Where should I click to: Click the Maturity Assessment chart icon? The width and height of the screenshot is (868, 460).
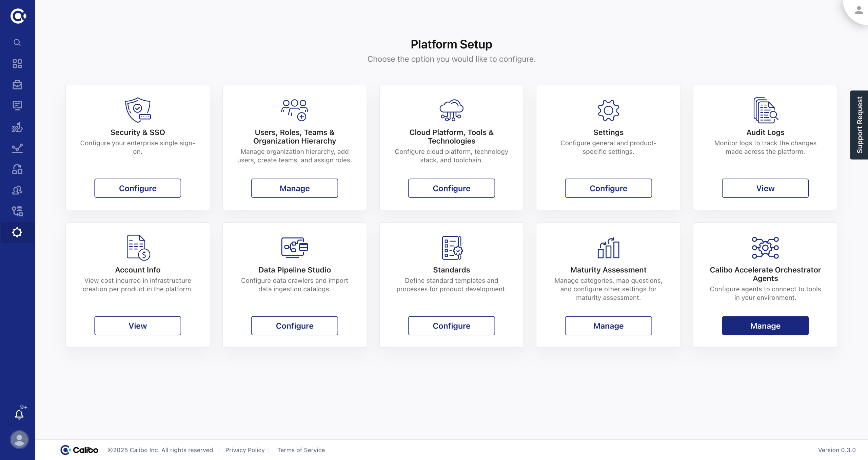point(608,248)
